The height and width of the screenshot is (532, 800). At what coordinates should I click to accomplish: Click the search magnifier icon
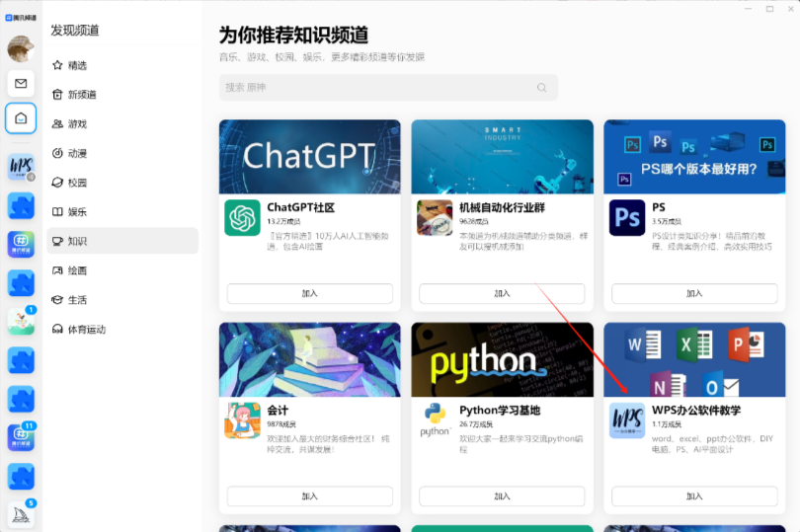[x=542, y=88]
